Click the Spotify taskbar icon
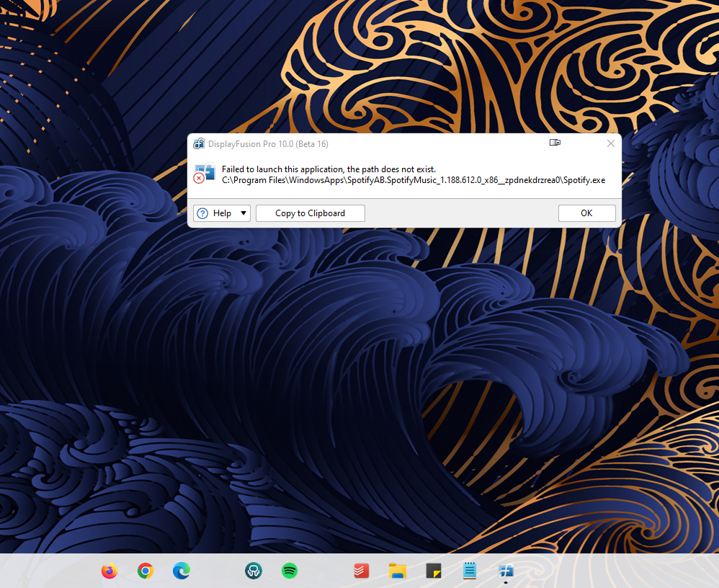This screenshot has height=588, width=719. click(x=290, y=571)
